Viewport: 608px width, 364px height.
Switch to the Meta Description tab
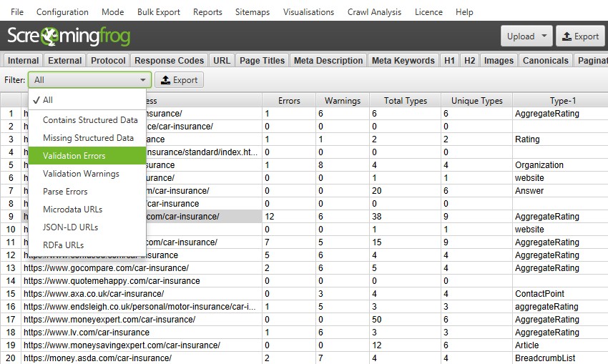point(328,61)
